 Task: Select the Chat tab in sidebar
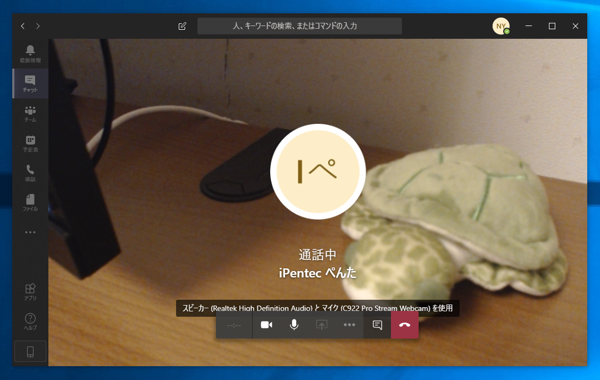tap(30, 83)
